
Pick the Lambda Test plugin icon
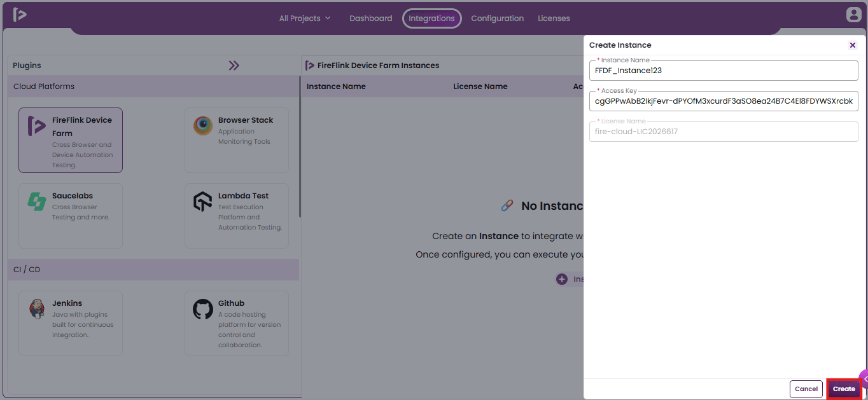[203, 202]
